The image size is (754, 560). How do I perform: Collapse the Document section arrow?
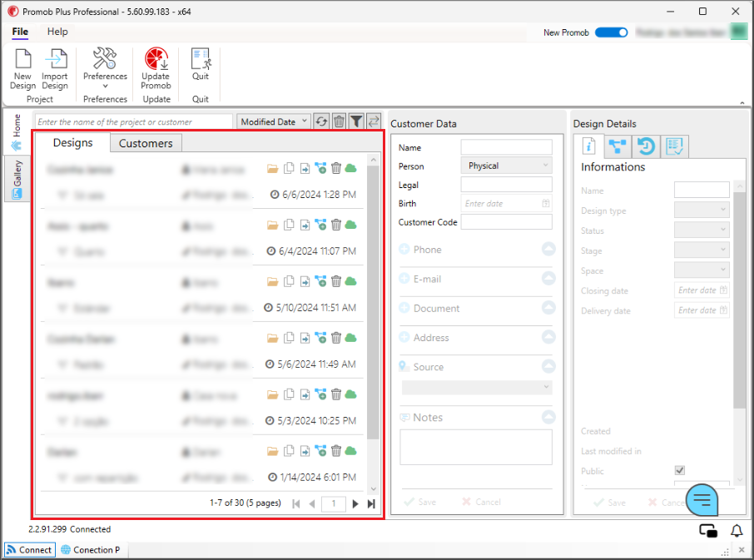[x=548, y=308]
